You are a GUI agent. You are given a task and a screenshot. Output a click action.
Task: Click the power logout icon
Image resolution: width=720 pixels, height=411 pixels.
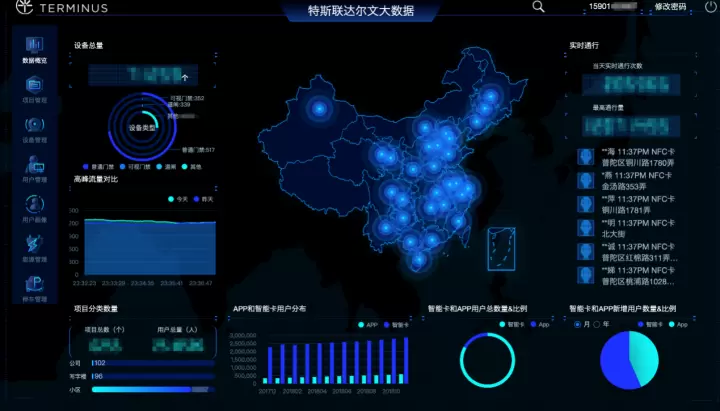[x=710, y=7]
